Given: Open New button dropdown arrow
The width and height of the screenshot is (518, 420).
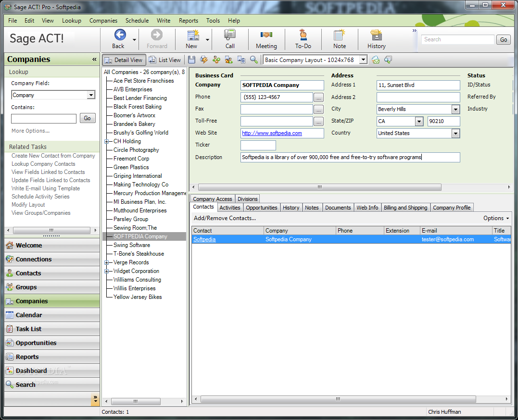Looking at the screenshot, I should [207, 39].
